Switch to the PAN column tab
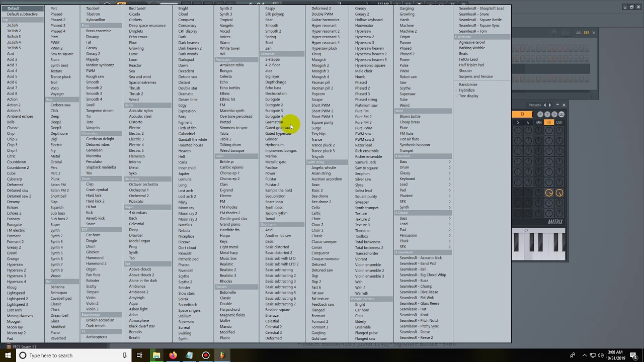 (x=538, y=122)
